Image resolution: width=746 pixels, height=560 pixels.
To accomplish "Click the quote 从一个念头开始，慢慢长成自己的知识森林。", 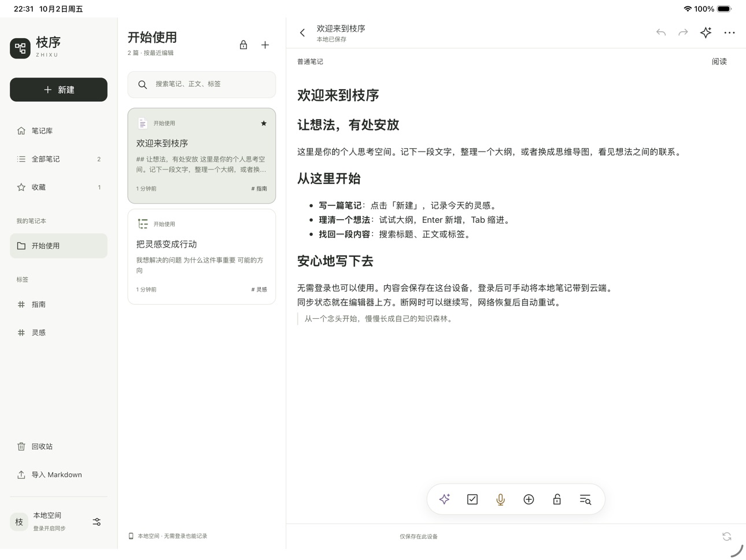I will pyautogui.click(x=378, y=319).
